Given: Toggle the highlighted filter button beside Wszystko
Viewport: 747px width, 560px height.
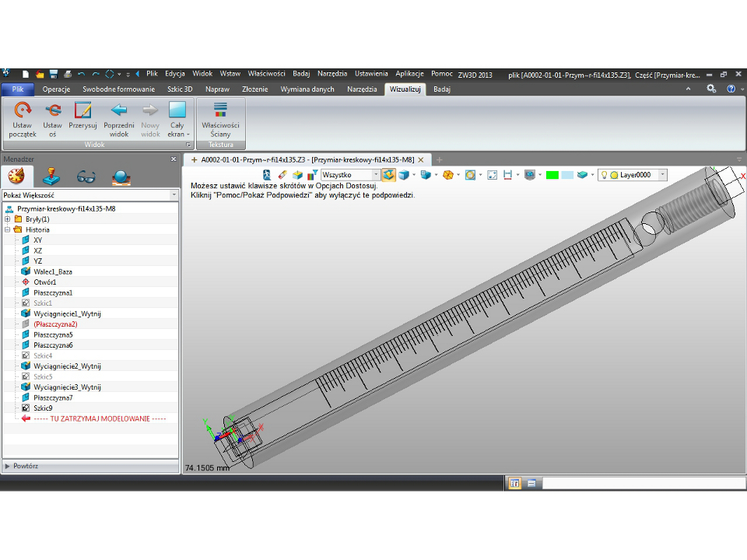Looking at the screenshot, I should (388, 175).
